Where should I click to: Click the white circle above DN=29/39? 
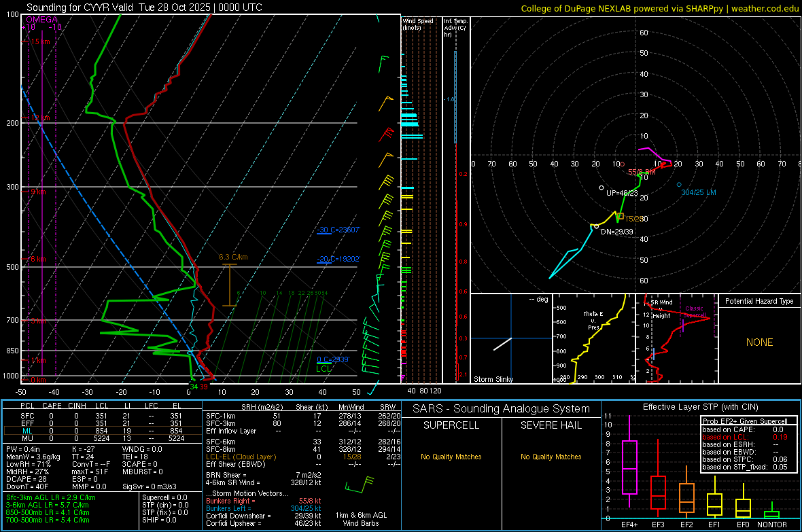tap(596, 226)
